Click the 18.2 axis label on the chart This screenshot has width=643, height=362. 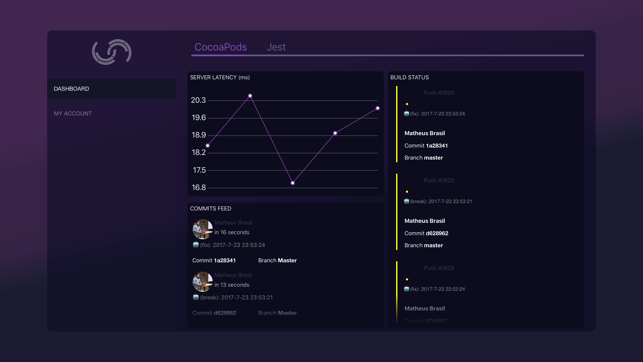tap(199, 153)
